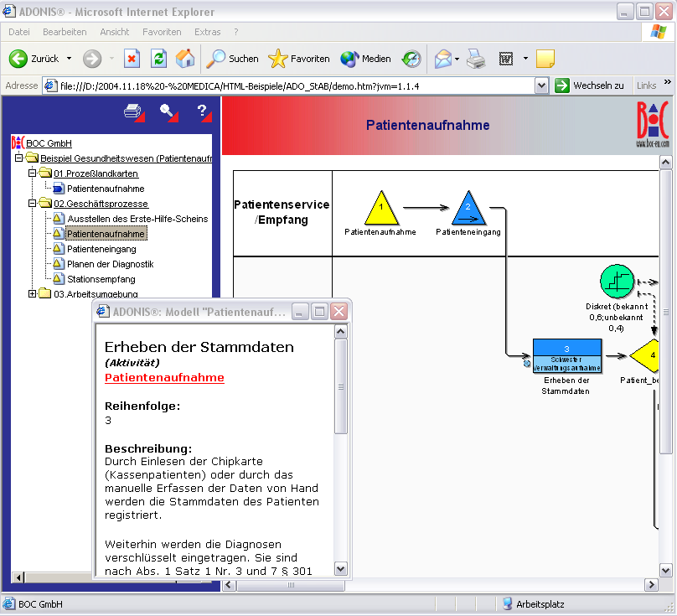677x616 pixels.
Task: Click the BOC GmbH root link
Action: point(49,143)
